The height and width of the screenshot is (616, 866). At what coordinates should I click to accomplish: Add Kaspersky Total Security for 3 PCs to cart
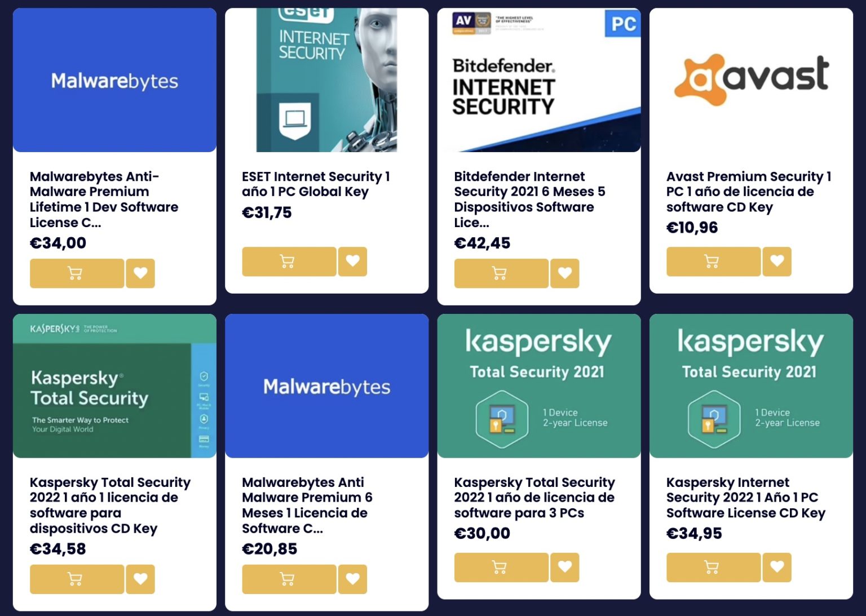501,568
